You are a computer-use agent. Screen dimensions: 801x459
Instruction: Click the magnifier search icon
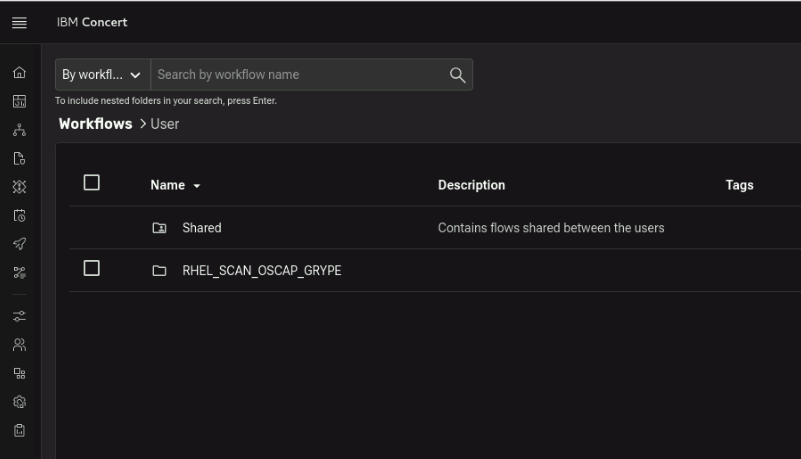click(x=457, y=75)
